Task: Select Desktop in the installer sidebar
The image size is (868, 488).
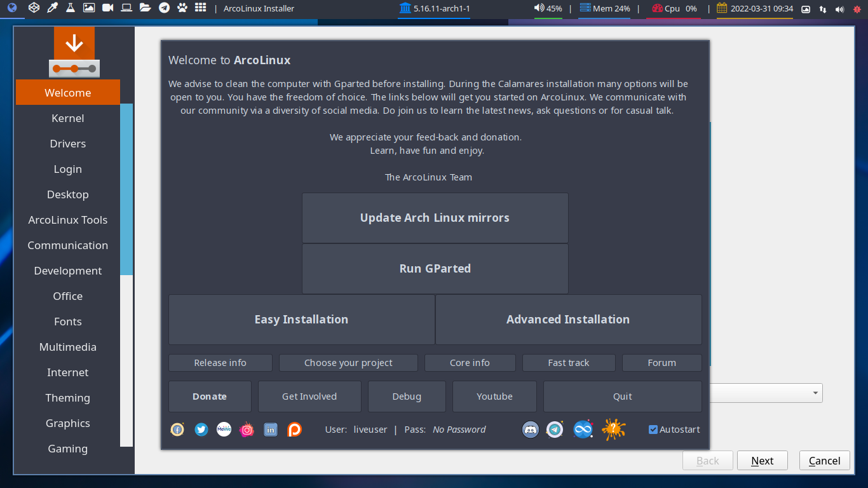Action: [68, 194]
